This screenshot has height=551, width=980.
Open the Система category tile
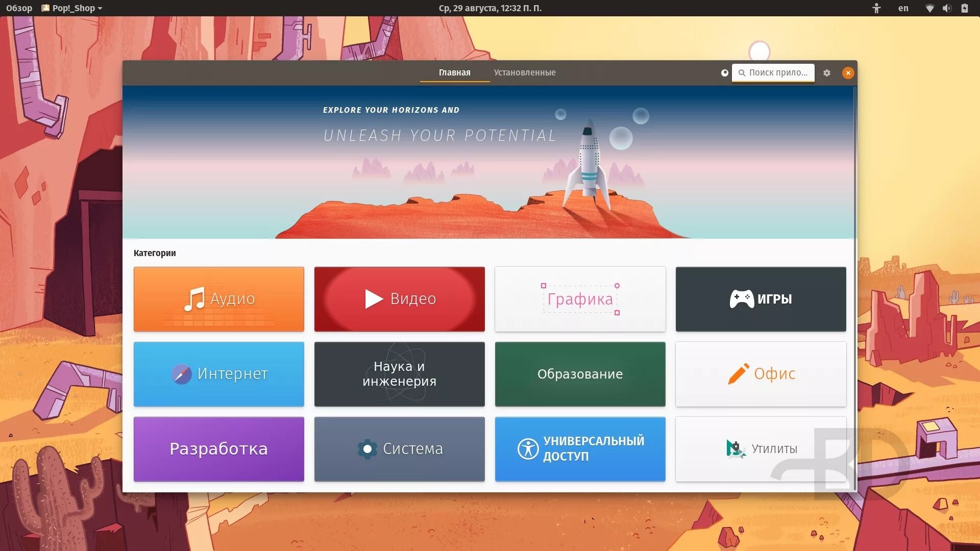click(399, 449)
